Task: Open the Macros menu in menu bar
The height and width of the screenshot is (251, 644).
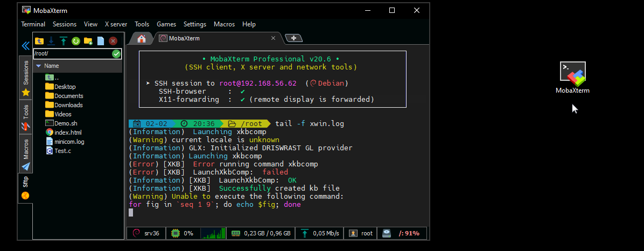Action: [224, 24]
